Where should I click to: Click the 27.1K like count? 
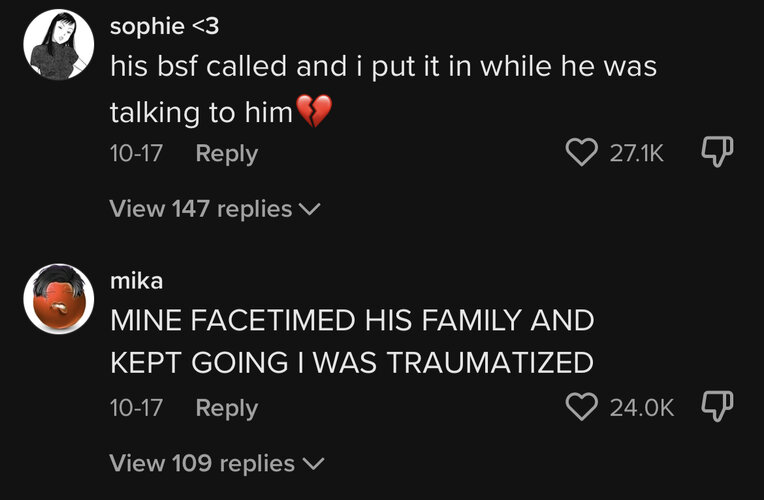[636, 154]
